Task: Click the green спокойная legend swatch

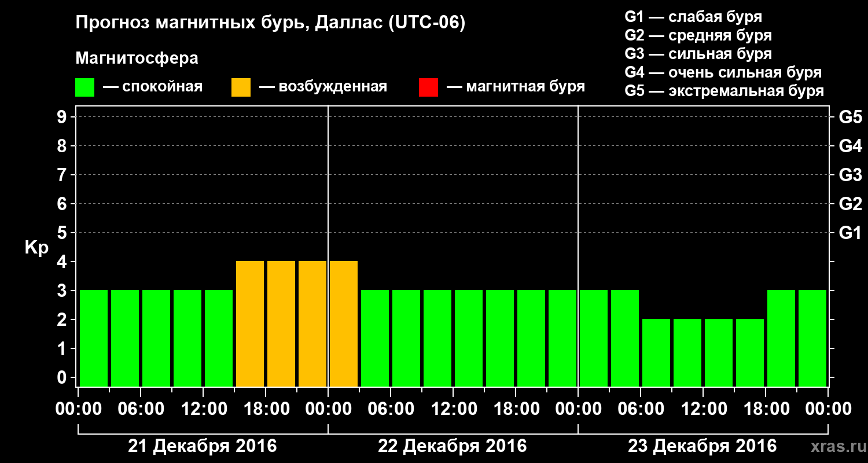Action: 85,87
